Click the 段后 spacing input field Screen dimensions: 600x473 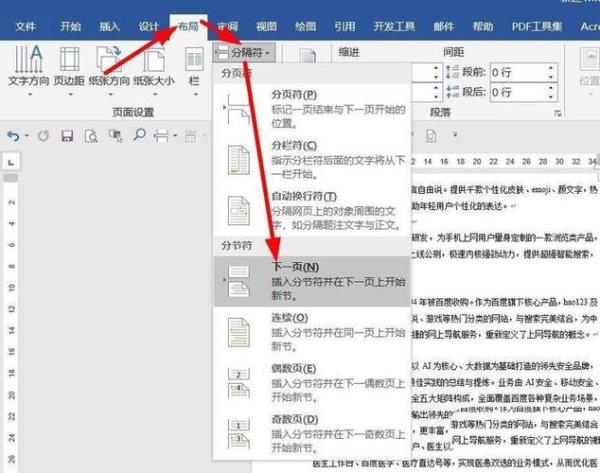tap(517, 92)
